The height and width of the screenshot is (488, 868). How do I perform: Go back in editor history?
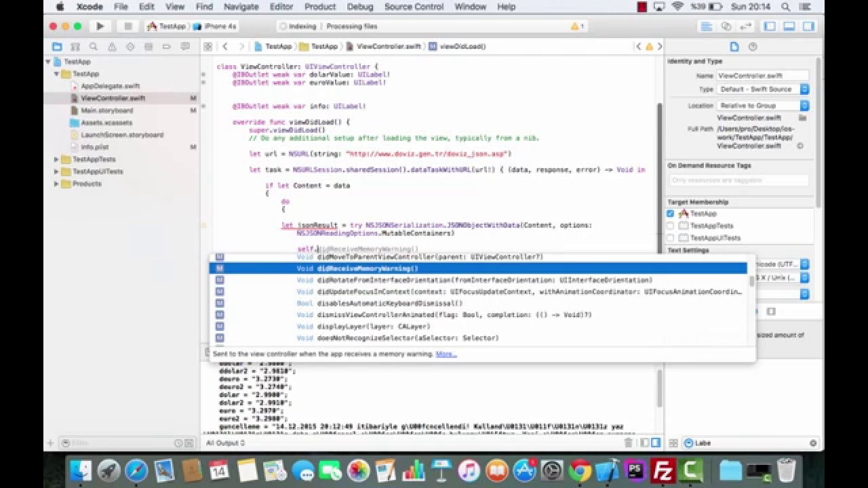pos(224,47)
